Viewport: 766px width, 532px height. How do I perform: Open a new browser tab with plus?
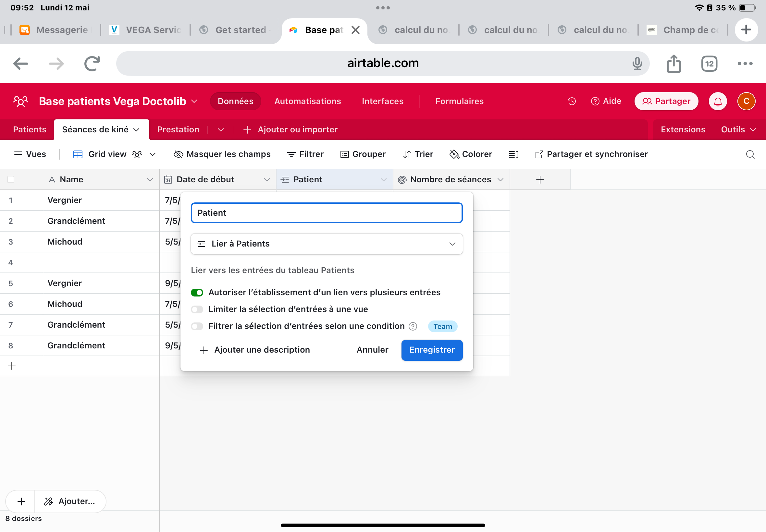click(746, 30)
